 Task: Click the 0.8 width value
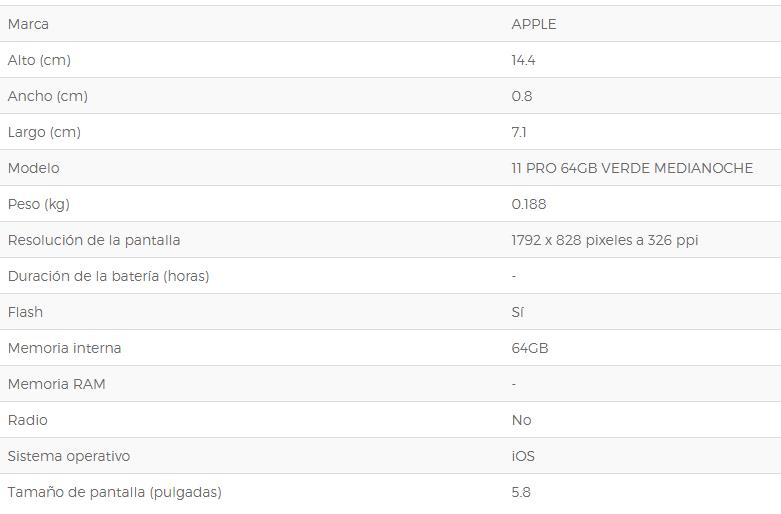(x=521, y=96)
